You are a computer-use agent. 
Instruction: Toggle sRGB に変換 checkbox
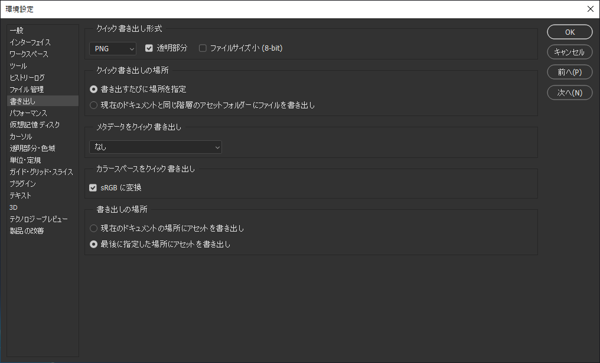pyautogui.click(x=93, y=188)
